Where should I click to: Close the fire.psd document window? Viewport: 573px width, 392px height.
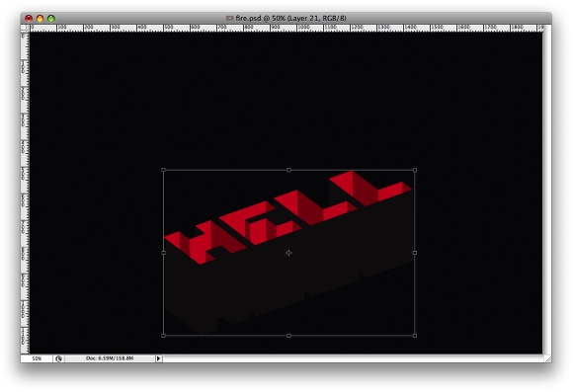click(29, 18)
